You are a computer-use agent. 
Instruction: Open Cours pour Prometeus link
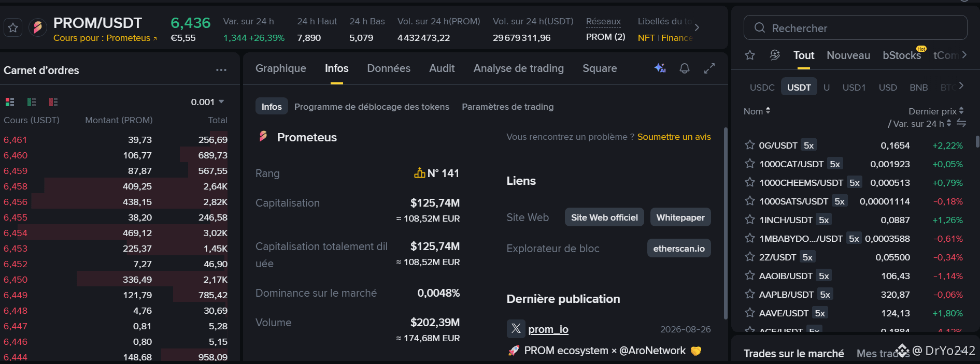pos(105,38)
